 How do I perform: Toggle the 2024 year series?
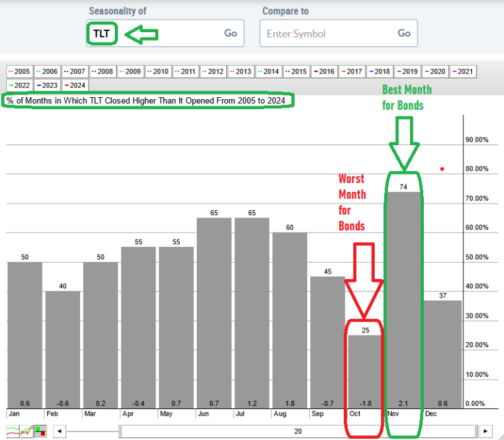click(75, 85)
